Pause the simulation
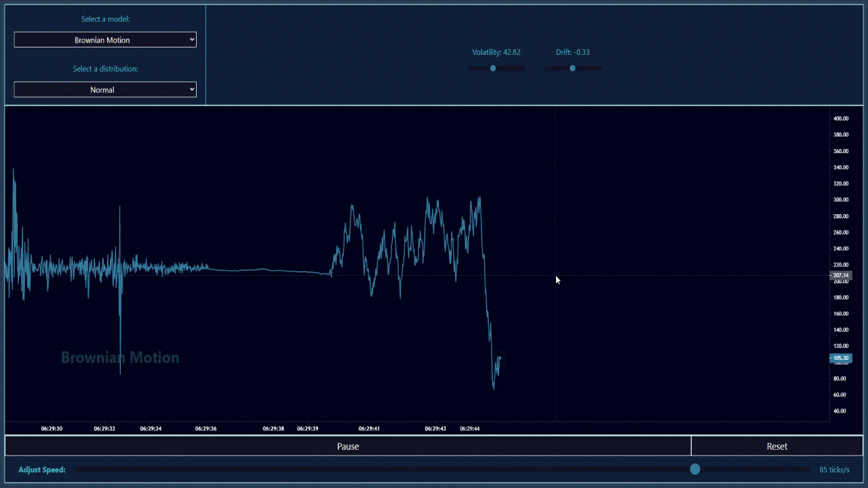Viewport: 868px width, 488px height. [348, 446]
